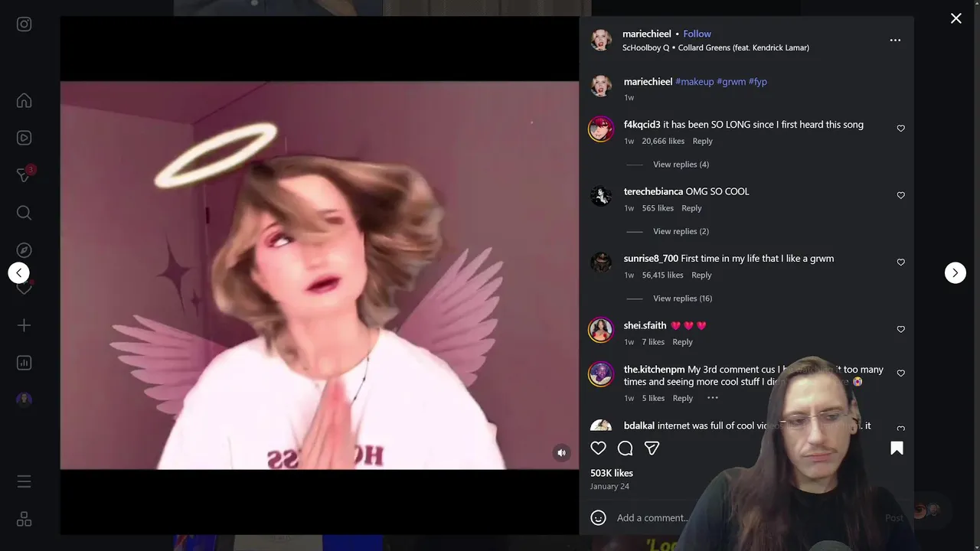This screenshot has width=980, height=551.
Task: Follow mariechieel
Action: pos(697,34)
